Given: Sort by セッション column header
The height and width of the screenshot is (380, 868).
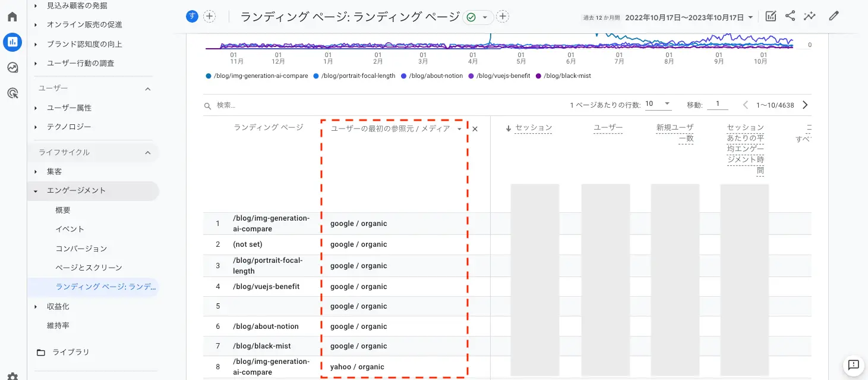Looking at the screenshot, I should click(534, 128).
